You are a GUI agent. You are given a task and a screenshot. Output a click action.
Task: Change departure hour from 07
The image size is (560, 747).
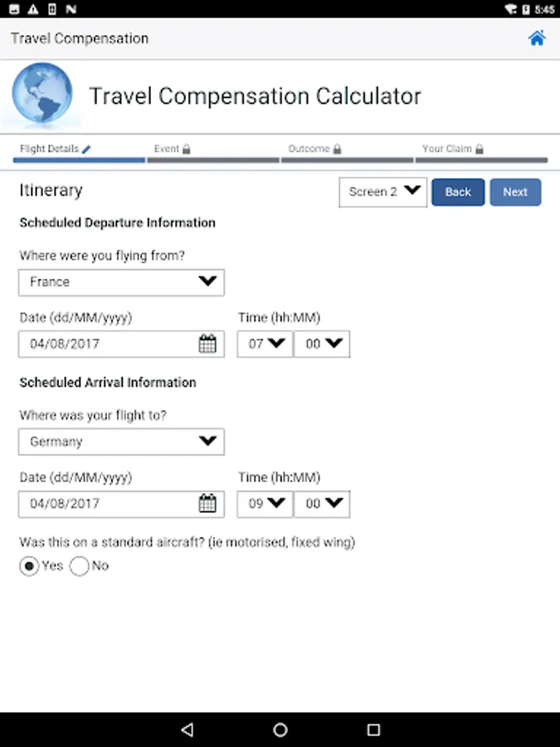tap(265, 344)
